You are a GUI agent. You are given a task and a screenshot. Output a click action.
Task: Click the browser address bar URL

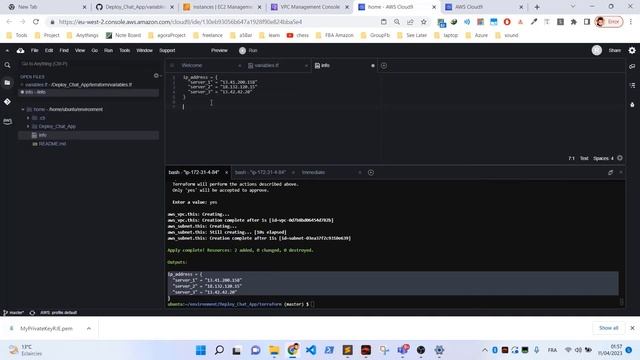click(x=180, y=22)
